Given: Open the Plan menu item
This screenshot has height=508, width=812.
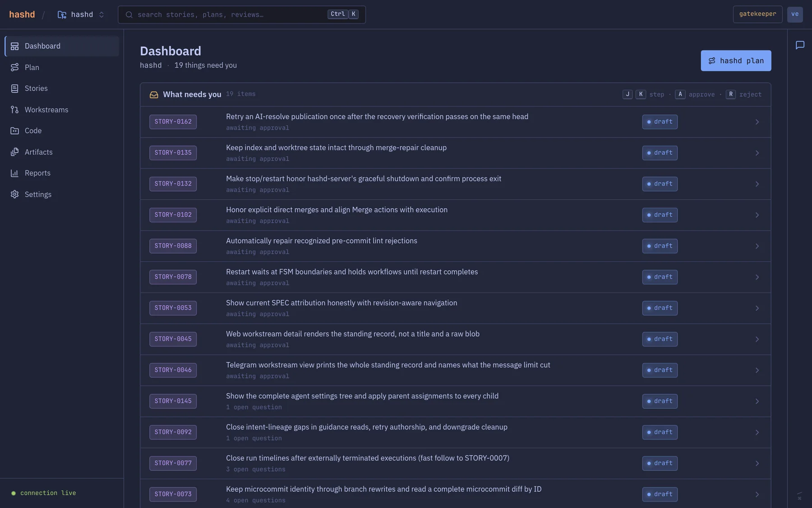Looking at the screenshot, I should pos(62,67).
